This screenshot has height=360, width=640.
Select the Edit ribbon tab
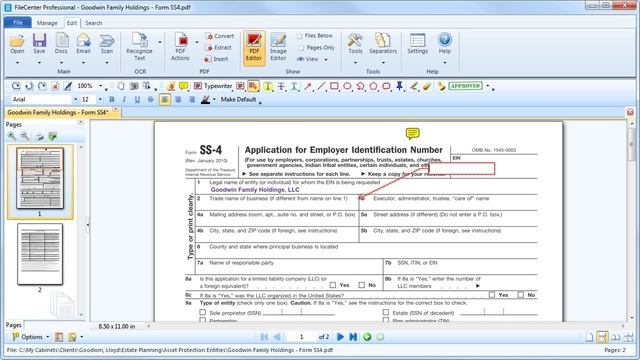pos(72,23)
